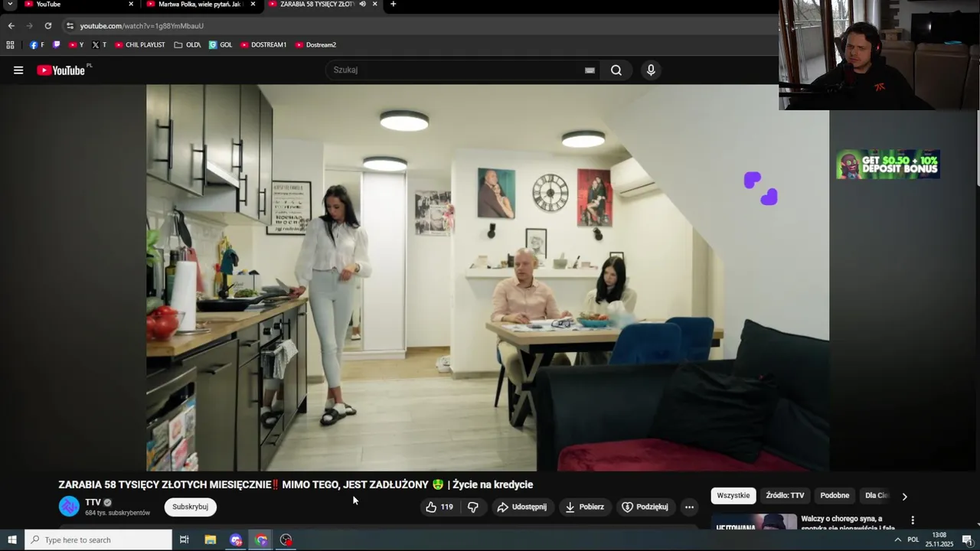Image resolution: width=980 pixels, height=551 pixels.
Task: Open the Twitch bookmark
Action: pyautogui.click(x=57, y=45)
